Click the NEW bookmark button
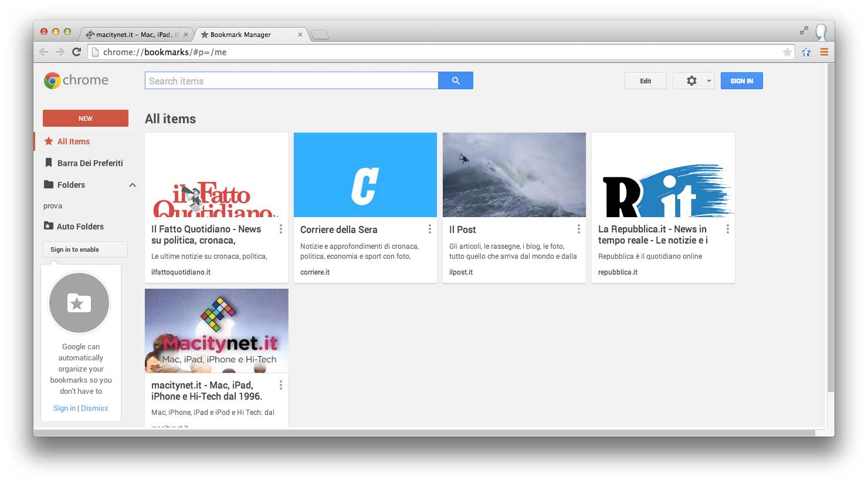Image resolution: width=868 pixels, height=483 pixels. [86, 118]
